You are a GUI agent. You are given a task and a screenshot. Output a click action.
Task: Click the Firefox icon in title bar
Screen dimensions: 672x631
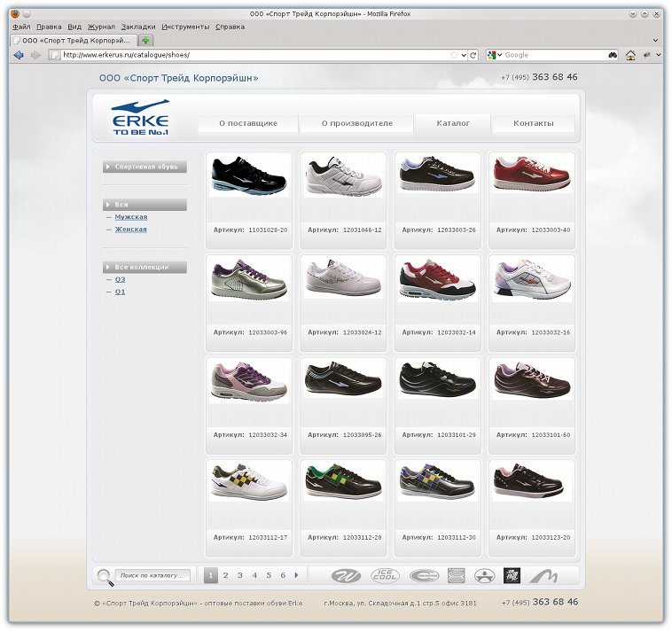15,13
